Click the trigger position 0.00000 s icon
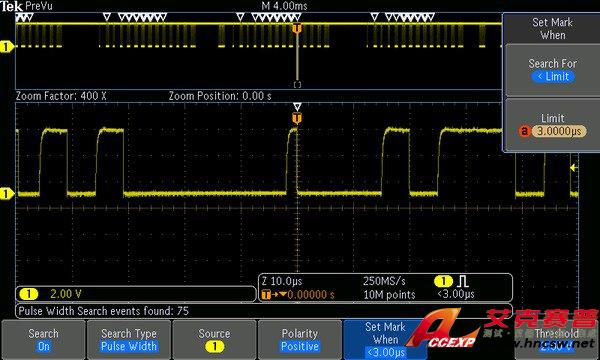The image size is (600, 360). tap(274, 295)
